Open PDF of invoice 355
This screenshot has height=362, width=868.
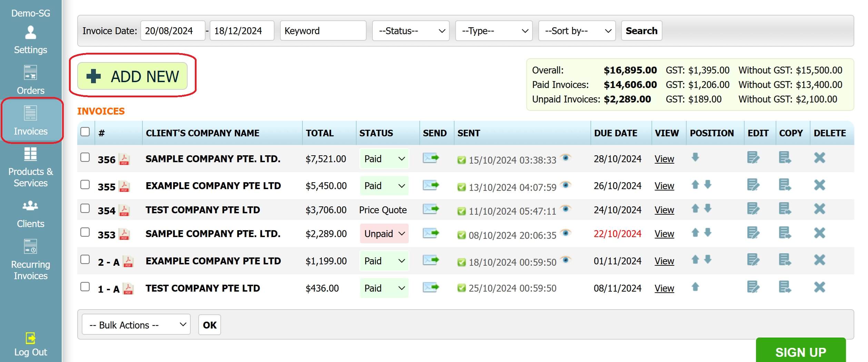coord(124,186)
